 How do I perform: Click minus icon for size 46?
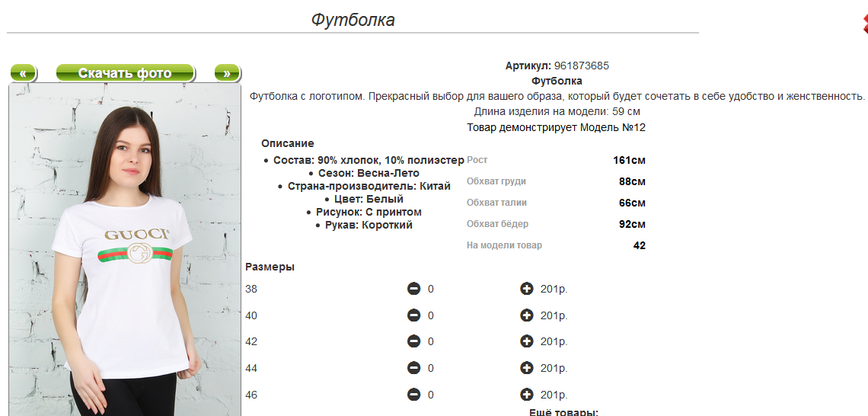[413, 395]
